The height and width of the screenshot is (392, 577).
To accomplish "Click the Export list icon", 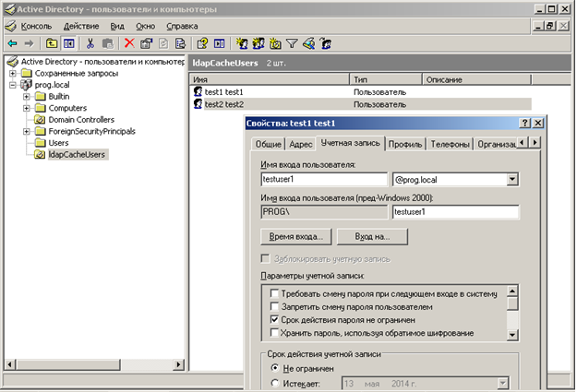I will [180, 43].
